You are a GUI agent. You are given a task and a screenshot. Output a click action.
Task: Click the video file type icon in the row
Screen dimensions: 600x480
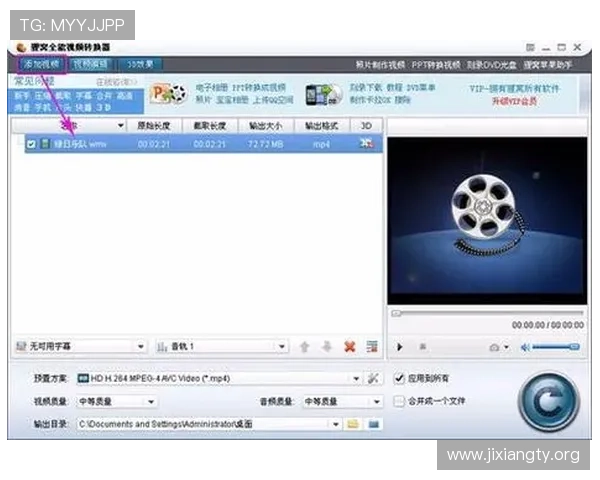45,144
